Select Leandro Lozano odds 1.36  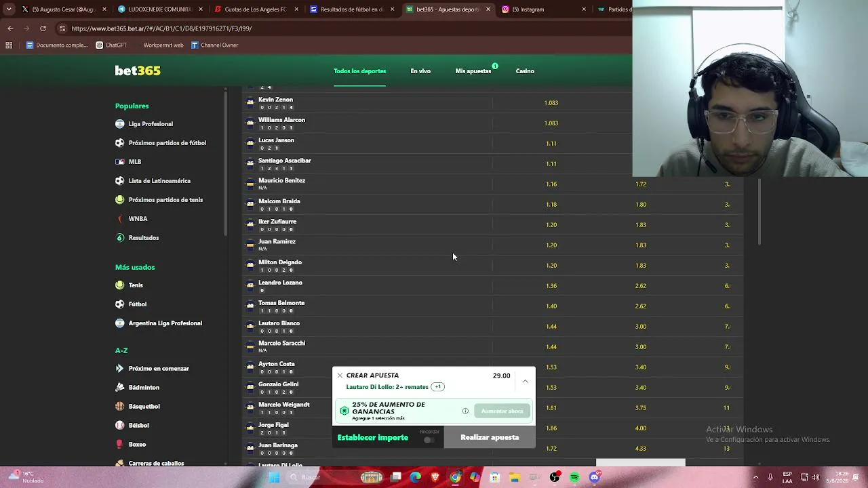551,286
